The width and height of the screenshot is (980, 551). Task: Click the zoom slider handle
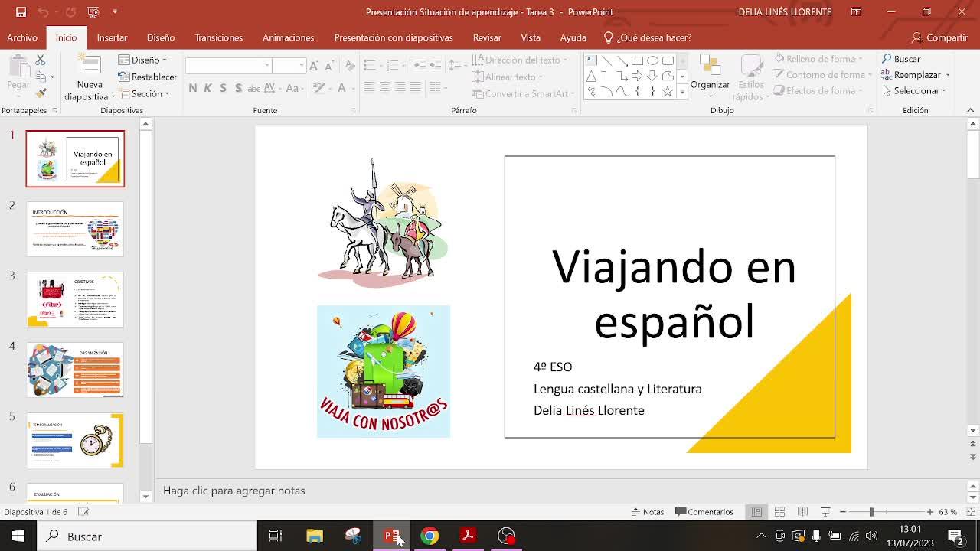(871, 512)
